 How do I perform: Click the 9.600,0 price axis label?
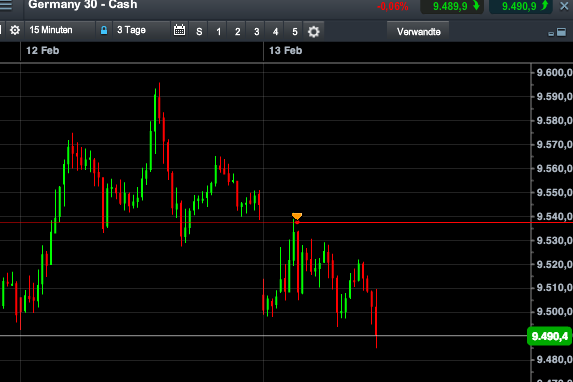point(554,72)
